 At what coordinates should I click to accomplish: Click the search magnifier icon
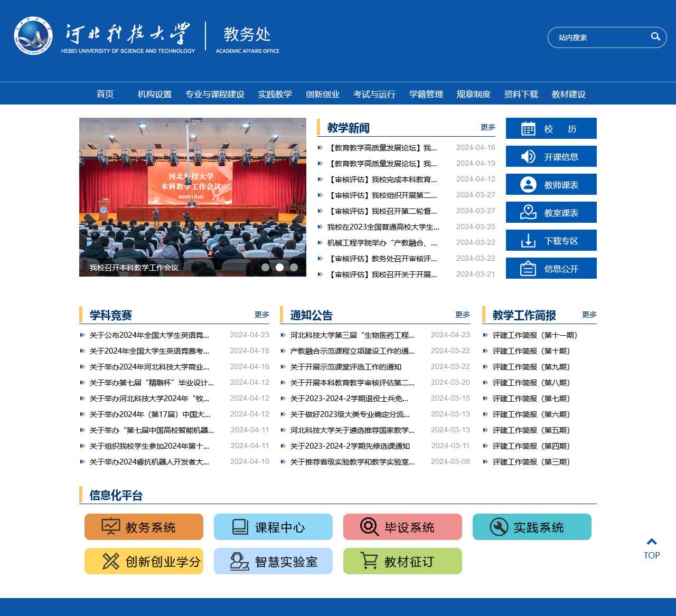(x=655, y=37)
